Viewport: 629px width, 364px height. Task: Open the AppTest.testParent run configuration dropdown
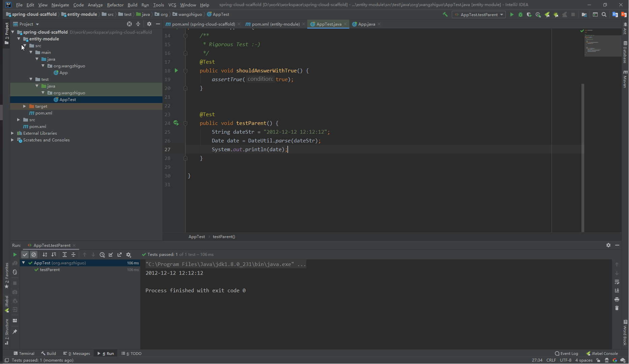pos(479,14)
